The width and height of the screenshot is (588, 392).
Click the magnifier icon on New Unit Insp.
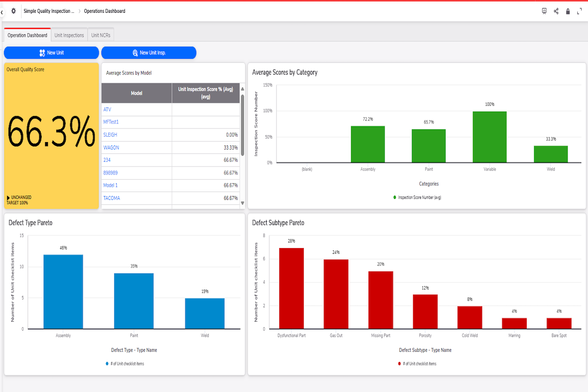[135, 53]
